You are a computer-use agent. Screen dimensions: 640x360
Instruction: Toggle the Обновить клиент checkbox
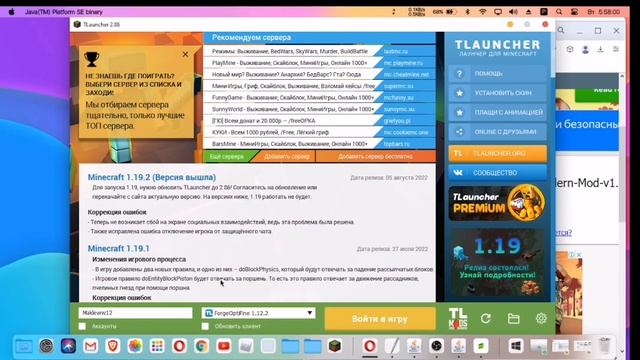pyautogui.click(x=205, y=326)
